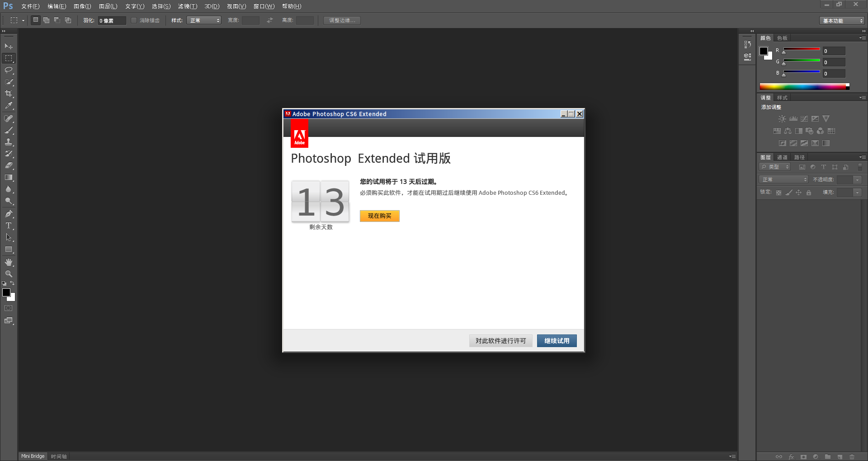Choose the Subtract from selection mode button

[x=57, y=20]
